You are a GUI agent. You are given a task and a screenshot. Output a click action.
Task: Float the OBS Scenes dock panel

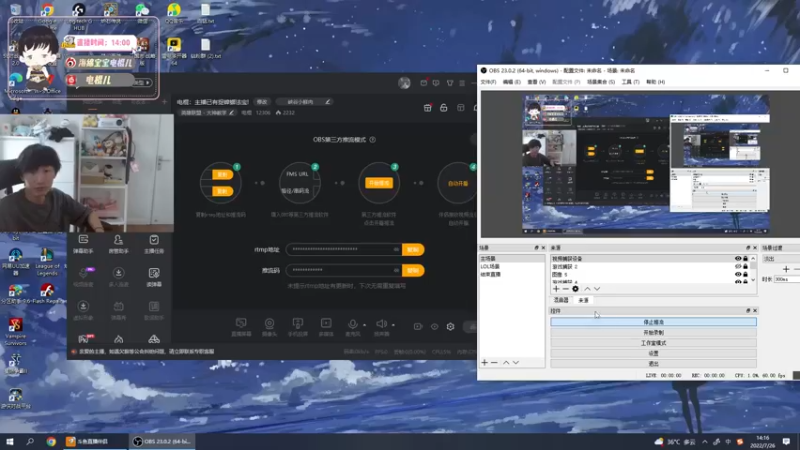pyautogui.click(x=536, y=248)
